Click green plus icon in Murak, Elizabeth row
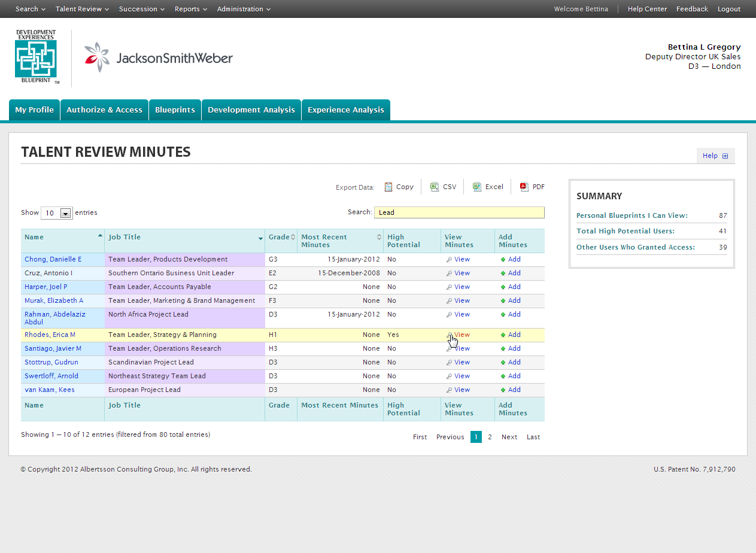 click(503, 301)
